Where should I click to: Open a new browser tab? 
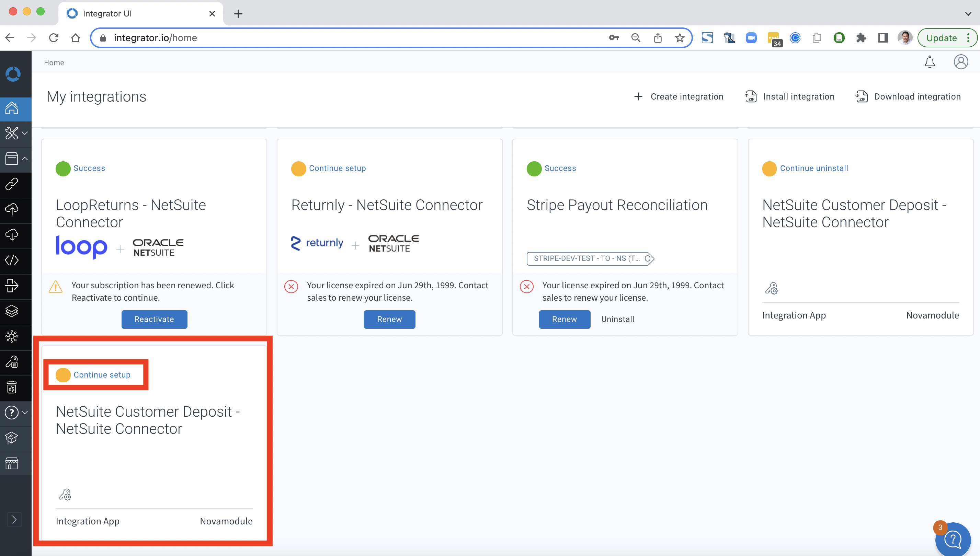point(238,14)
